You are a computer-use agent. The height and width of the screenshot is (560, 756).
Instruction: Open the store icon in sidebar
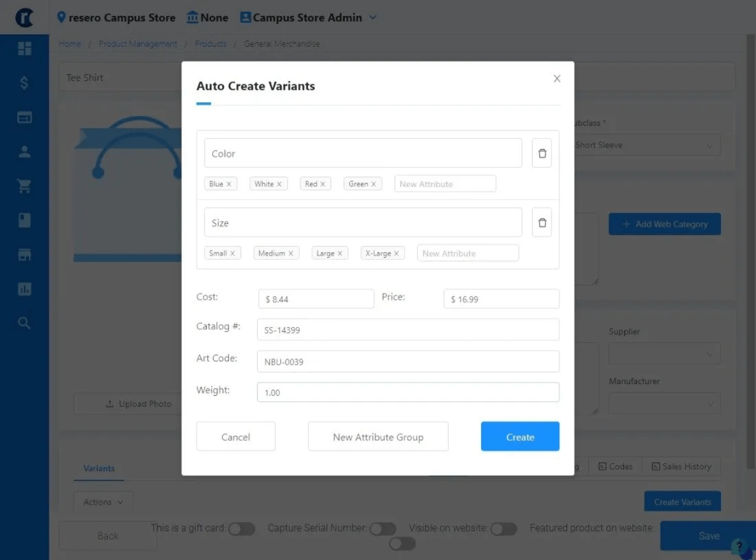[24, 255]
